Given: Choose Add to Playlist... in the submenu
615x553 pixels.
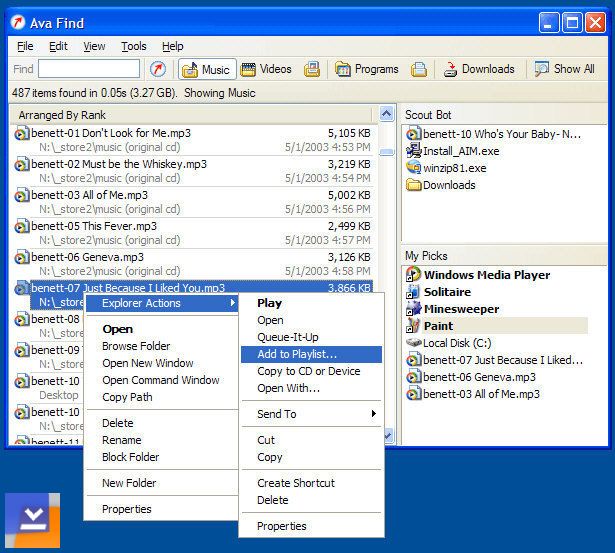Looking at the screenshot, I should [x=311, y=354].
